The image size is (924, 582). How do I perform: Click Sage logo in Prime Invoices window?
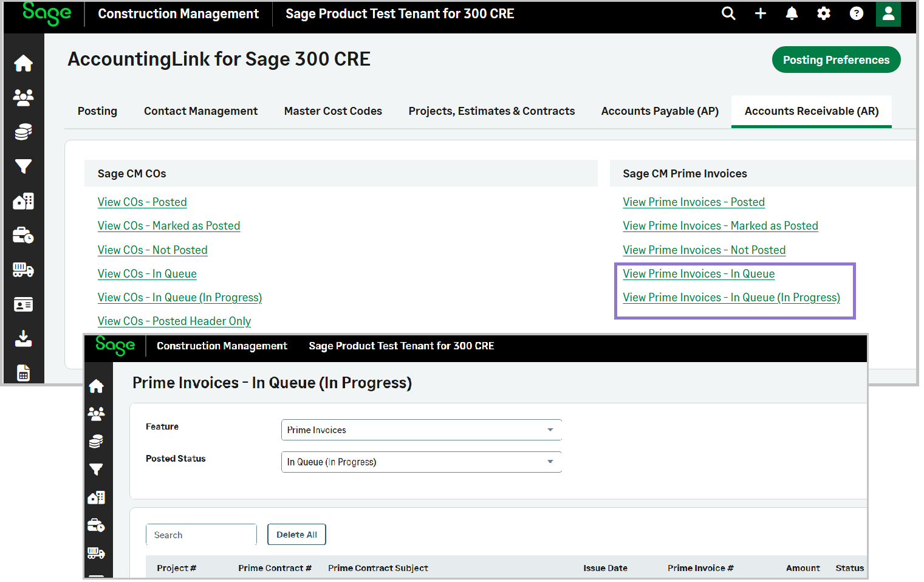(x=115, y=346)
